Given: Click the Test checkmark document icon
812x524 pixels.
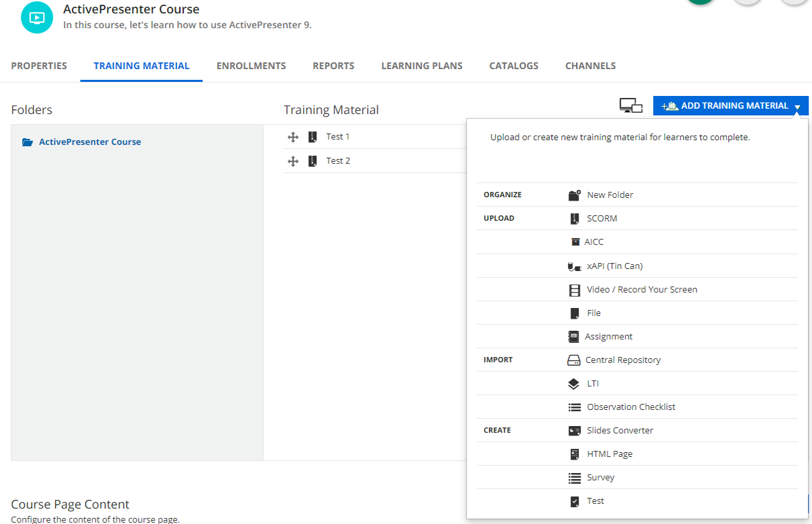Looking at the screenshot, I should coord(575,501).
